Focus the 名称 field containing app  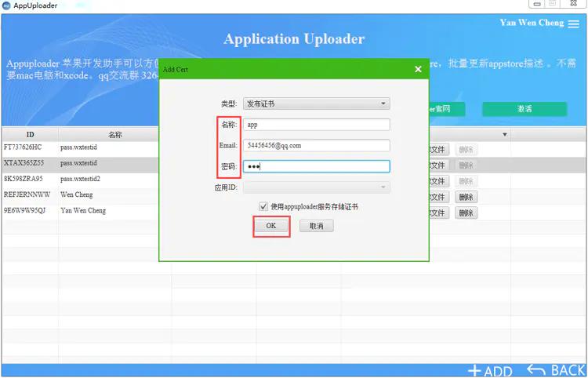[x=317, y=125]
